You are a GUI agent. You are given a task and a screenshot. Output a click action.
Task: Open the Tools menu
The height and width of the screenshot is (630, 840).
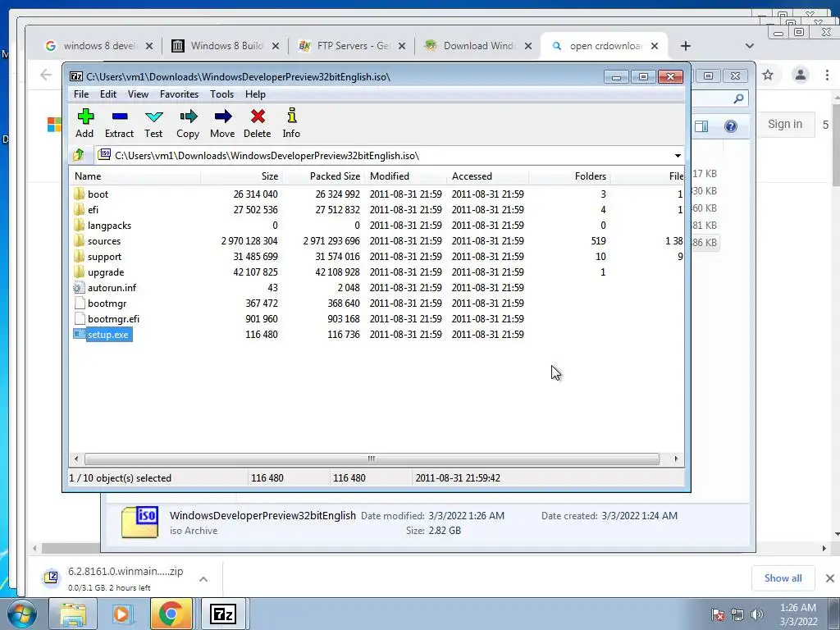[x=221, y=94]
